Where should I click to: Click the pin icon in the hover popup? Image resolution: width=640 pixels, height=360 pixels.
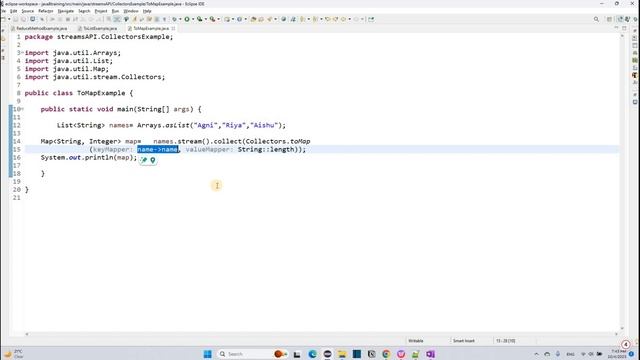point(144,160)
